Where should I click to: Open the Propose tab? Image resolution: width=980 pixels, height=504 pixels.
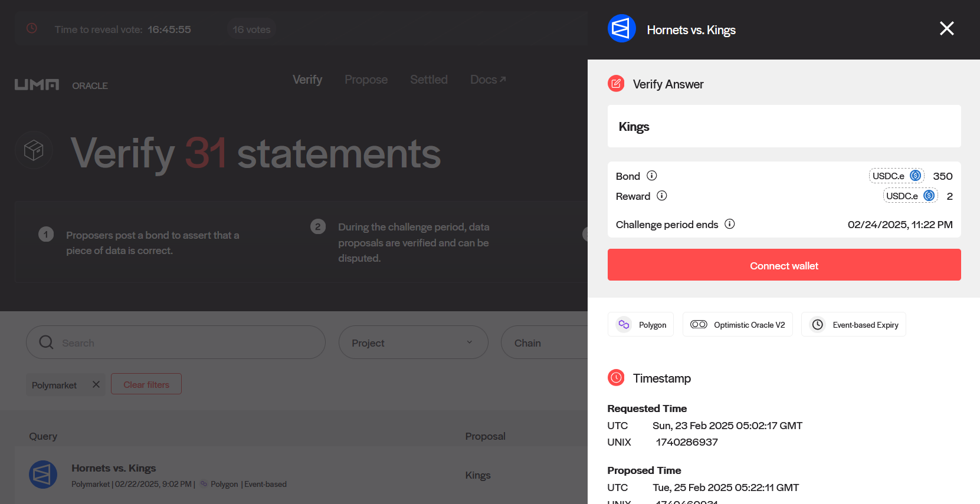[366, 80]
